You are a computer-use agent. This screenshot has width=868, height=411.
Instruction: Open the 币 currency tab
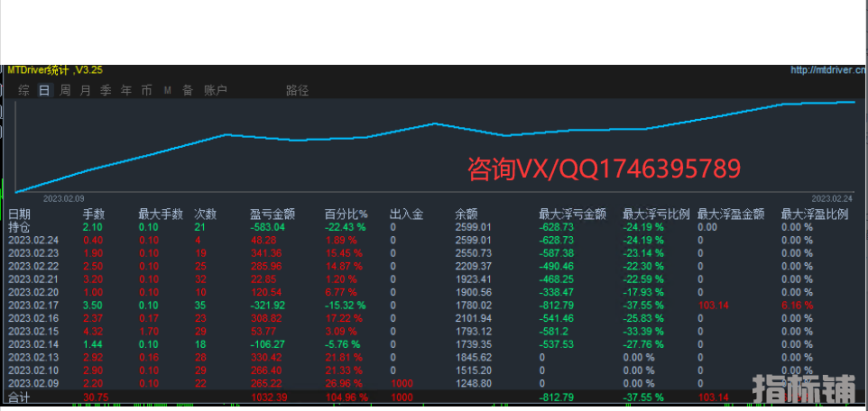coord(146,90)
